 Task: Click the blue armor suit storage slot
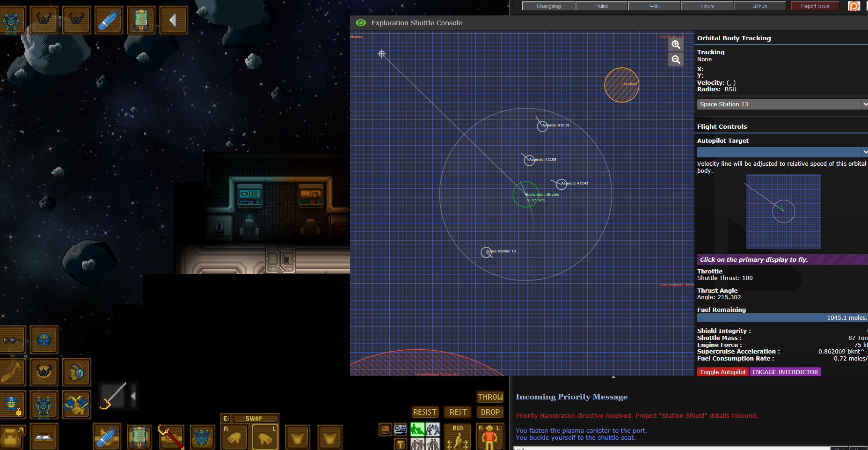(203, 437)
